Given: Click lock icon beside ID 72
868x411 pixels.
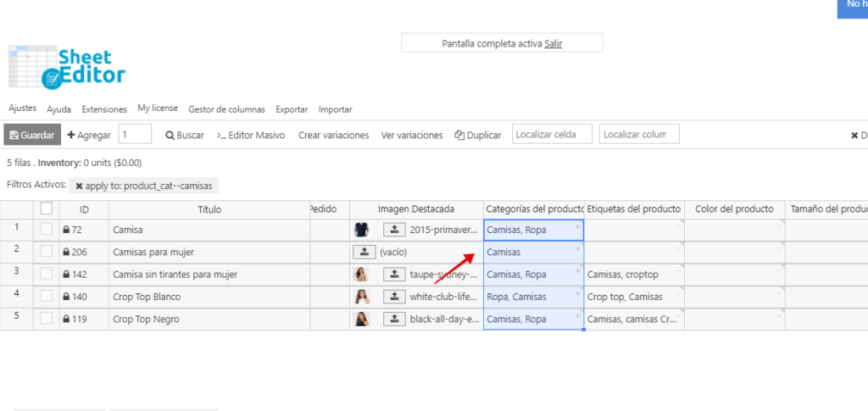Looking at the screenshot, I should point(66,230).
